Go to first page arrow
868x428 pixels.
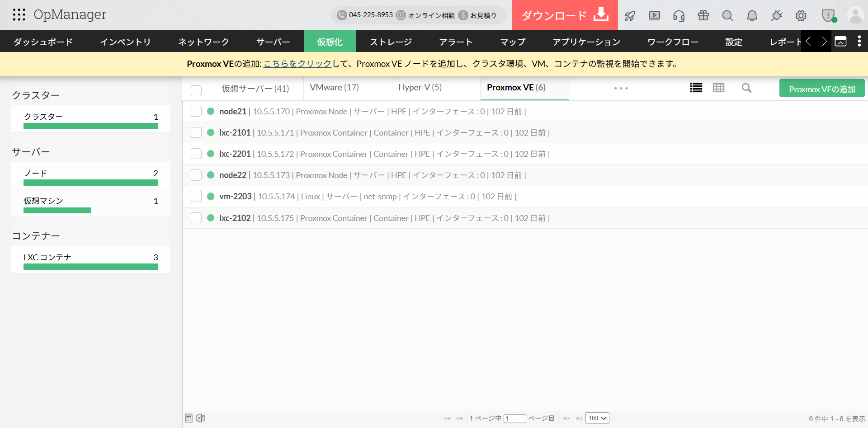click(x=447, y=419)
